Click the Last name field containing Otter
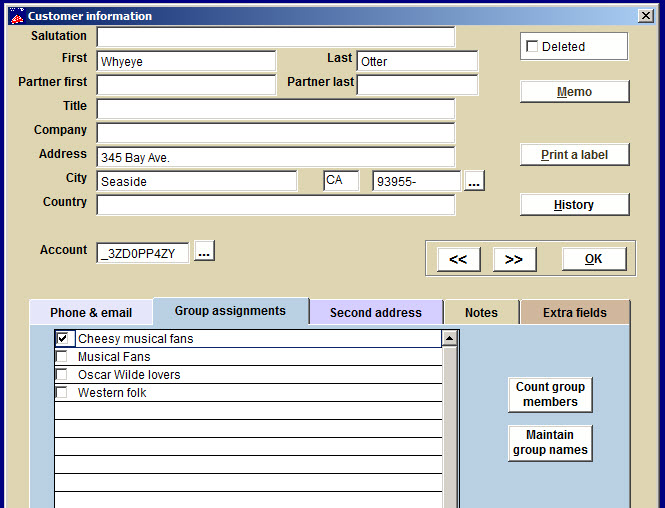 pyautogui.click(x=417, y=61)
